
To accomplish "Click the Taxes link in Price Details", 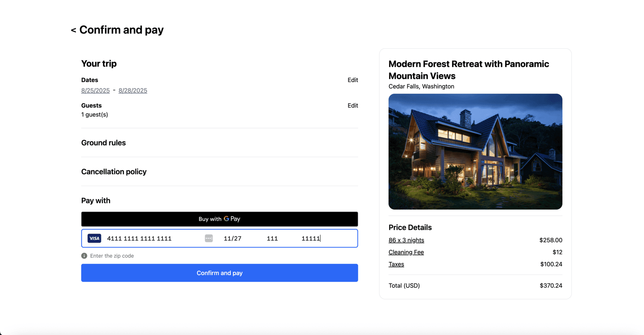I will 396,264.
